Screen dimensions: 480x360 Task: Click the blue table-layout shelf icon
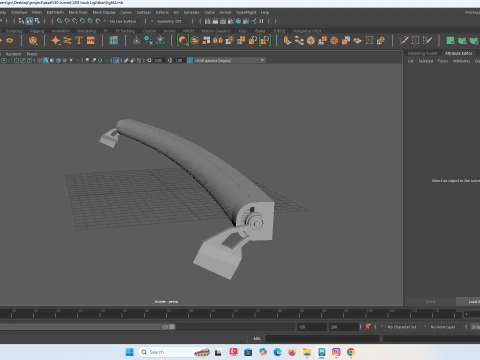pyautogui.click(x=114, y=41)
